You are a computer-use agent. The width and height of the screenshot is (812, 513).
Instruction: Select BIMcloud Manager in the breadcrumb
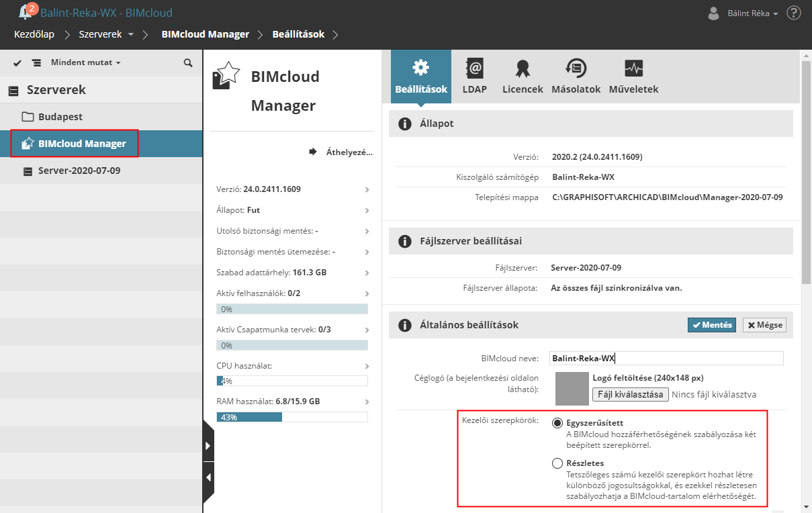point(205,34)
